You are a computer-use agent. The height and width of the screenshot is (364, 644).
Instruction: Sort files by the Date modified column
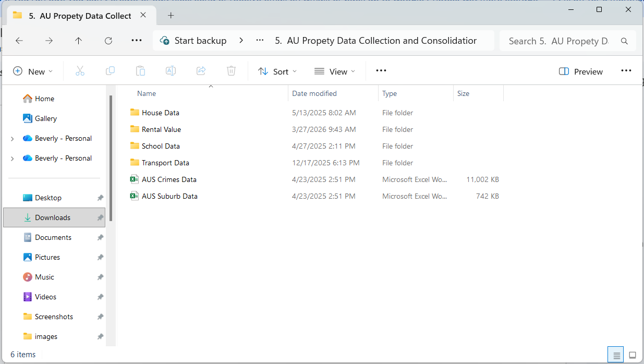tap(314, 94)
